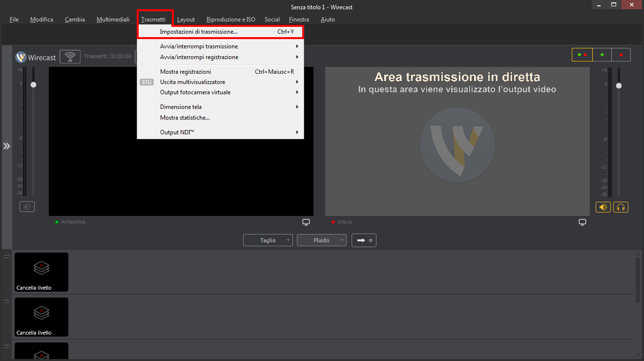Select the preview and live dual layout
The image size is (644, 361).
coord(582,55)
